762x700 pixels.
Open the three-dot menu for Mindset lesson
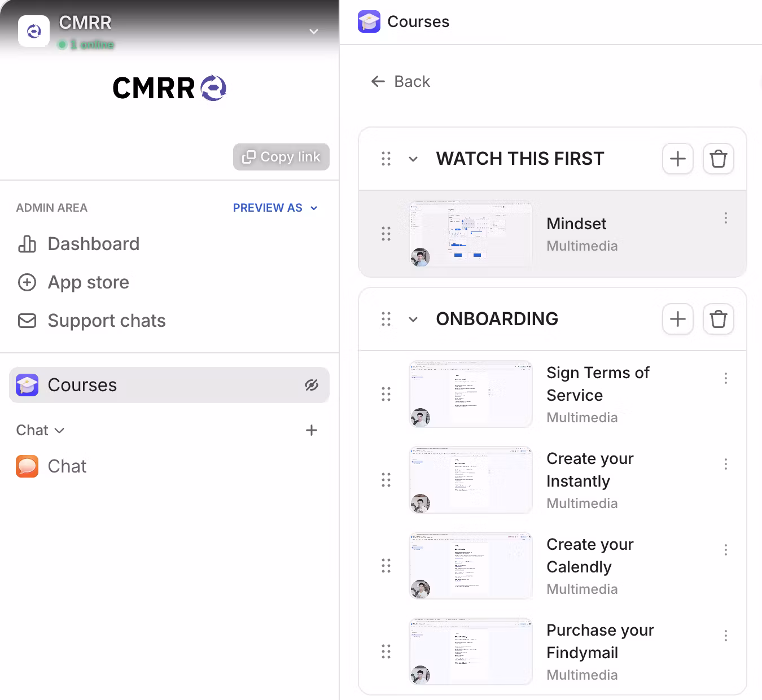tap(725, 218)
